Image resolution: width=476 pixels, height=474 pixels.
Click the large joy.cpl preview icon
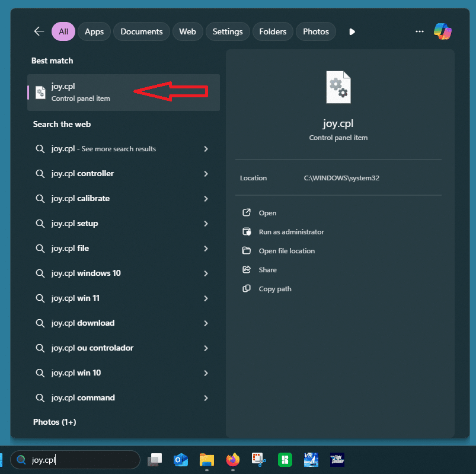coord(338,87)
